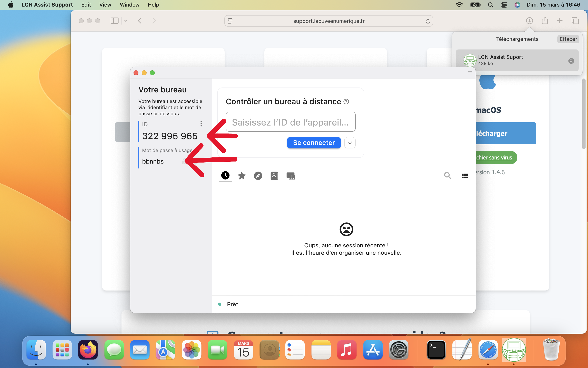Click Safari page vertical scrollbar
The height and width of the screenshot is (368, 588).
(584, 114)
